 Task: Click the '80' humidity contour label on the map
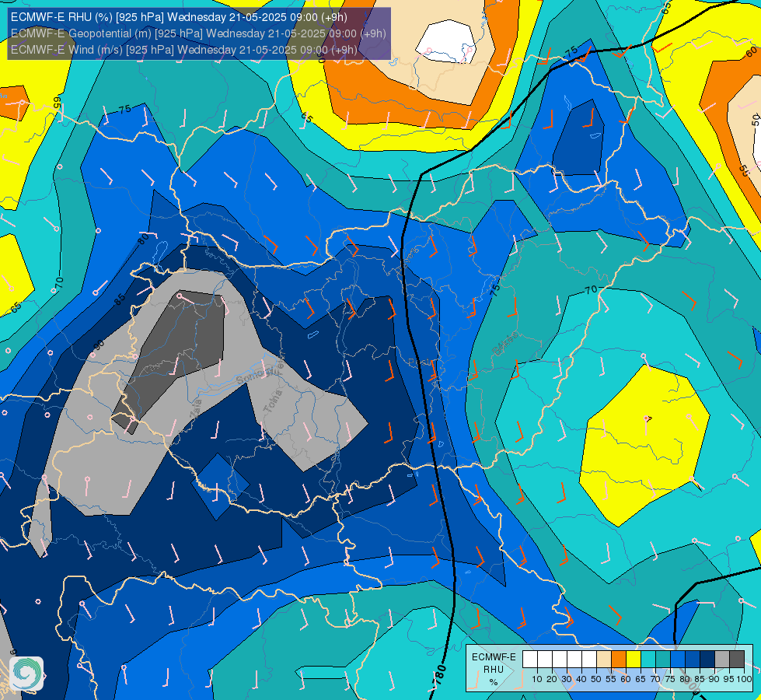143,239
